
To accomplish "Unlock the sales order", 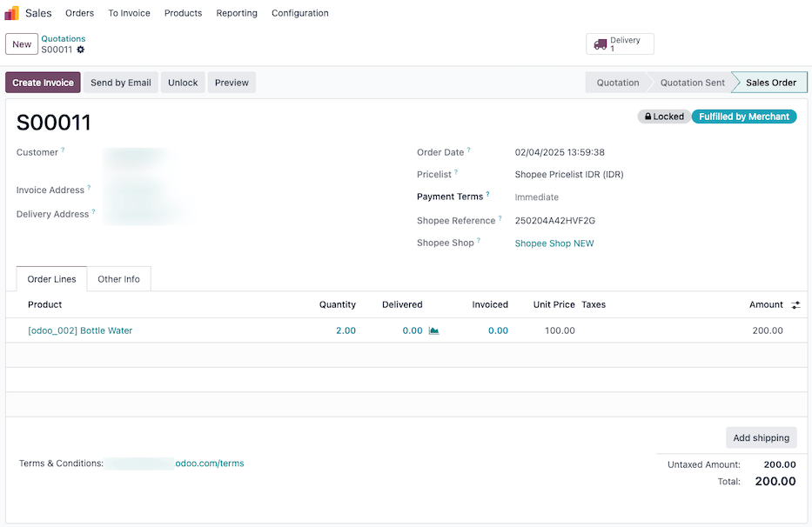I will click(x=182, y=82).
